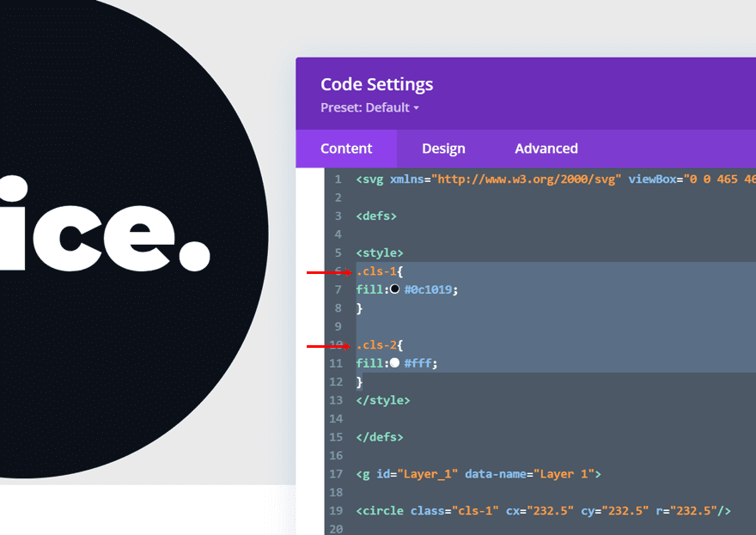Switch to the Design tab

point(443,149)
